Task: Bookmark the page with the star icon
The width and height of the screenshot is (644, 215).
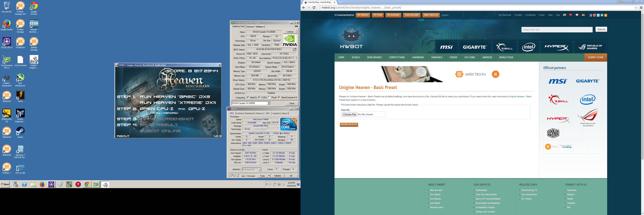Action: point(636,8)
